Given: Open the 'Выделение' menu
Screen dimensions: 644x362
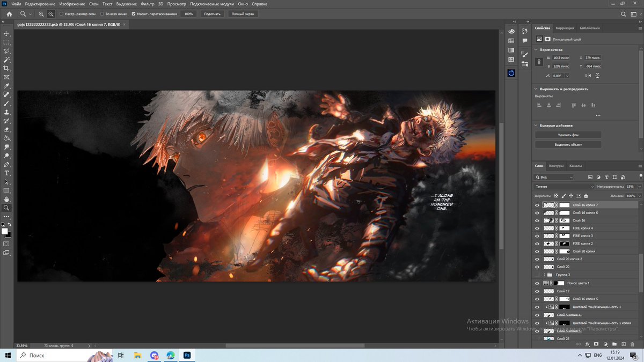Looking at the screenshot, I should (127, 4).
